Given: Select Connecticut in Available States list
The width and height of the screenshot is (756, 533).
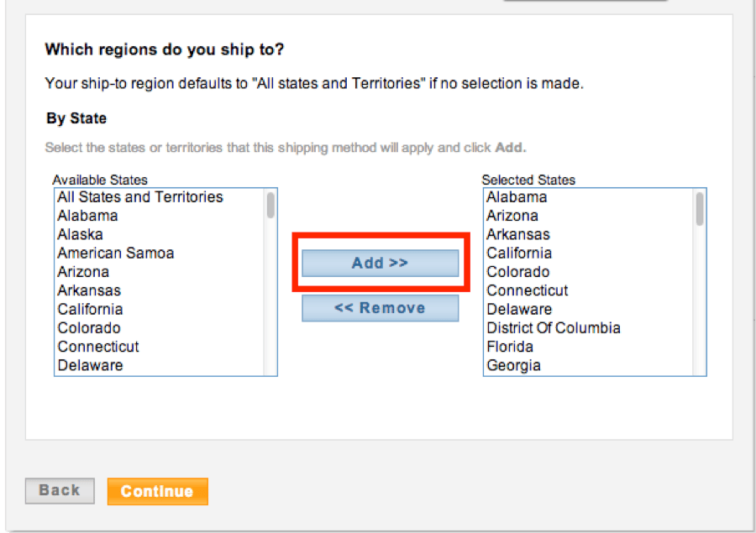Looking at the screenshot, I should 98,347.
